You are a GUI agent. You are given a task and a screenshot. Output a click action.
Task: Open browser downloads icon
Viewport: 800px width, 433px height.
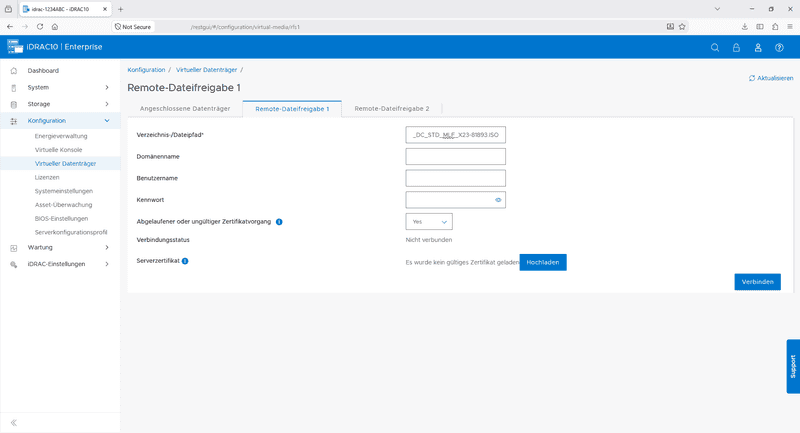coord(744,27)
